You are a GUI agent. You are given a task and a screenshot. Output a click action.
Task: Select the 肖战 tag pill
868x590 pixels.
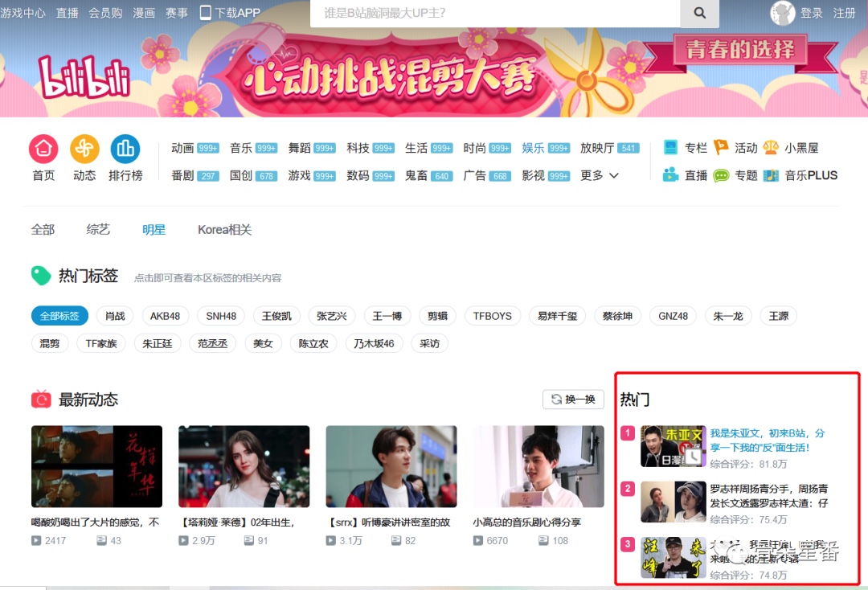[x=115, y=316]
